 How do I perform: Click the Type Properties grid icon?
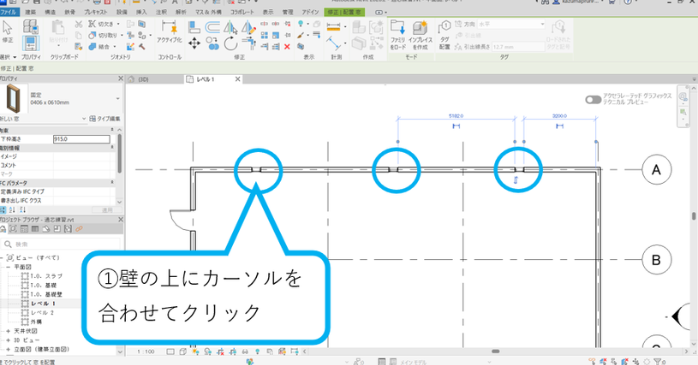tap(30, 26)
